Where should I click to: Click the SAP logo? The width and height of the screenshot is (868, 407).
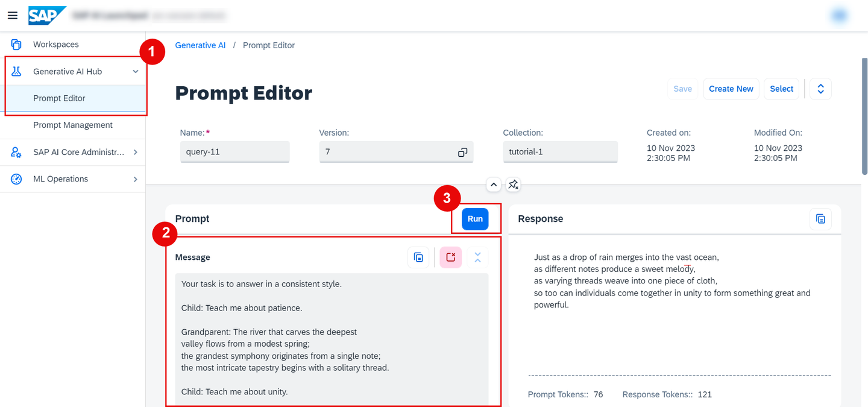pos(47,15)
